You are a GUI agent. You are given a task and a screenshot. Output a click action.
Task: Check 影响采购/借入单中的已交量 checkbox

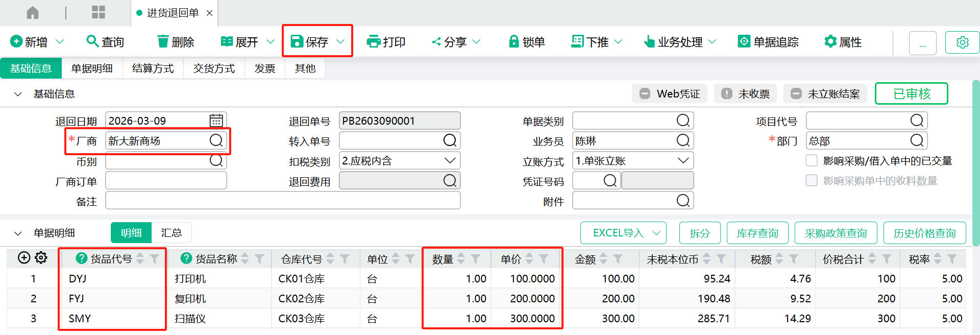(811, 161)
